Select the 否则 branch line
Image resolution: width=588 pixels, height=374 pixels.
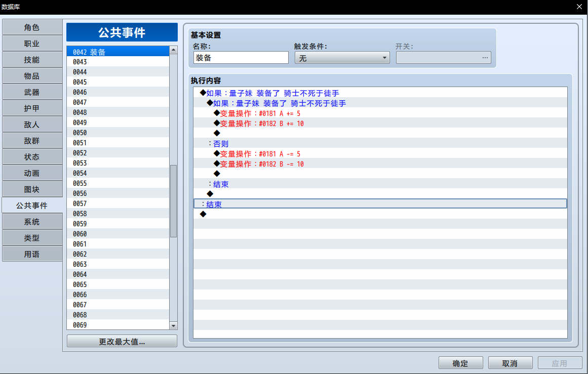(380, 144)
